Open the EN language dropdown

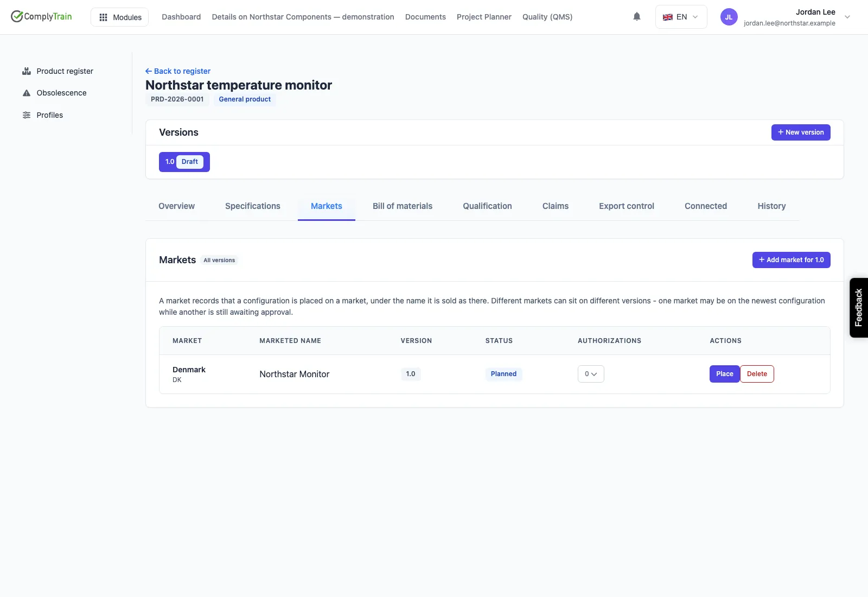(681, 17)
